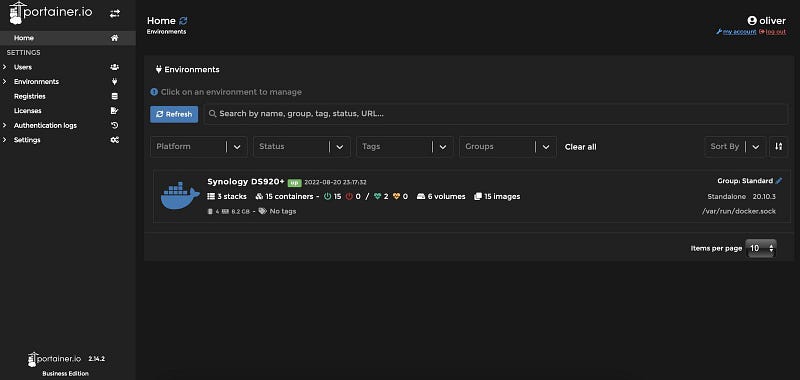Click the Home house icon in sidebar
The image size is (800, 380).
point(115,38)
